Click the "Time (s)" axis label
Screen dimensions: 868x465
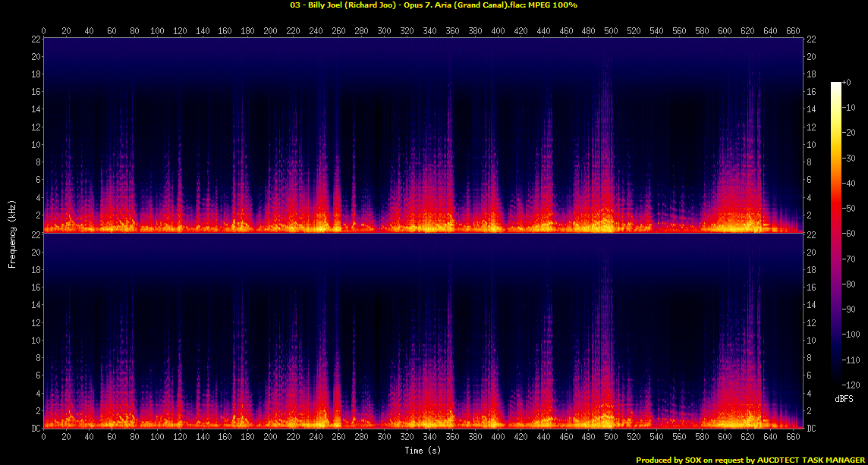pos(423,451)
